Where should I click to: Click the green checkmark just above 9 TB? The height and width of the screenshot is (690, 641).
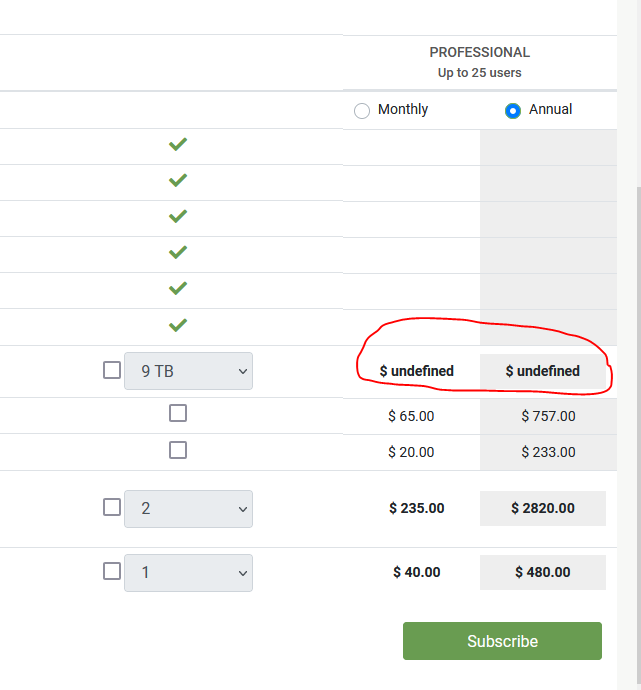point(178,325)
